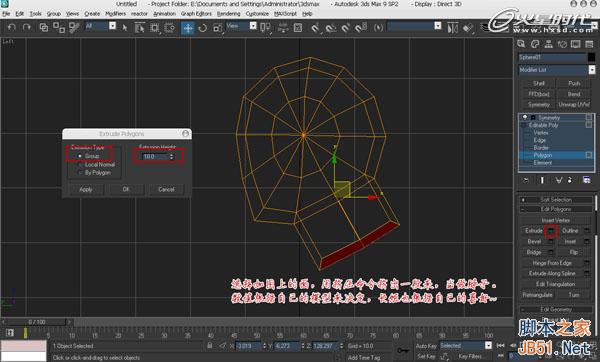600x362 pixels.
Task: Collapse the Editable Poly tree node
Action: (523, 125)
